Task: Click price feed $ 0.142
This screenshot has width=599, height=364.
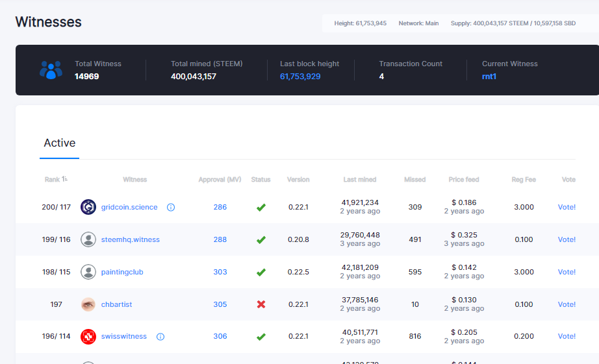Action: click(x=464, y=267)
